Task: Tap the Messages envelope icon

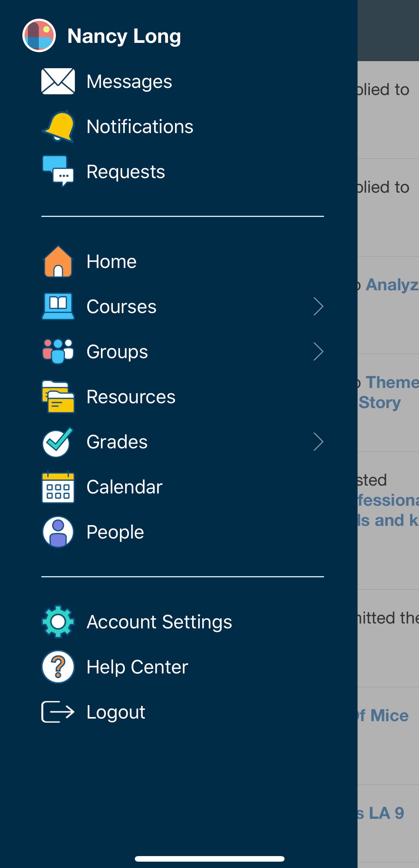Action: tap(58, 81)
